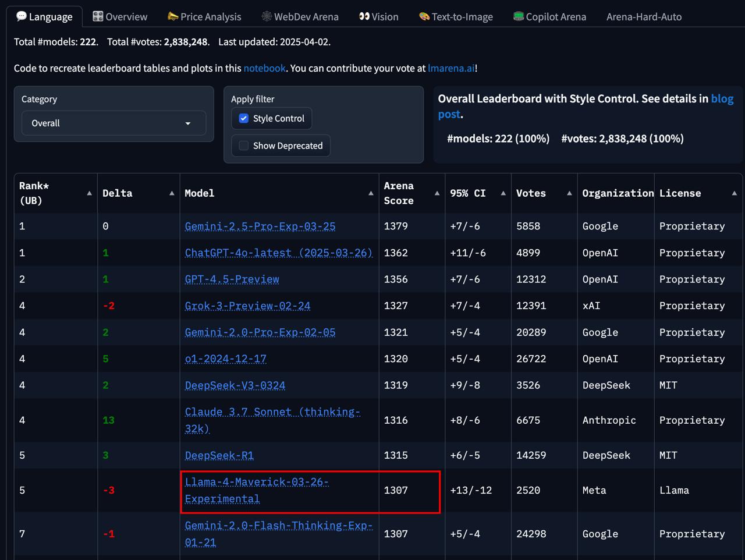The width and height of the screenshot is (745, 560).
Task: Open Llama-4-Maverick-03-26-Experimental model link
Action: (257, 490)
